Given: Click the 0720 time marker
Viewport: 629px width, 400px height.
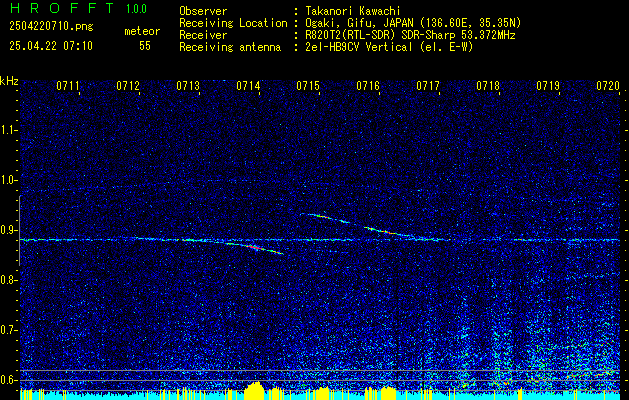Looking at the screenshot, I should tap(608, 86).
